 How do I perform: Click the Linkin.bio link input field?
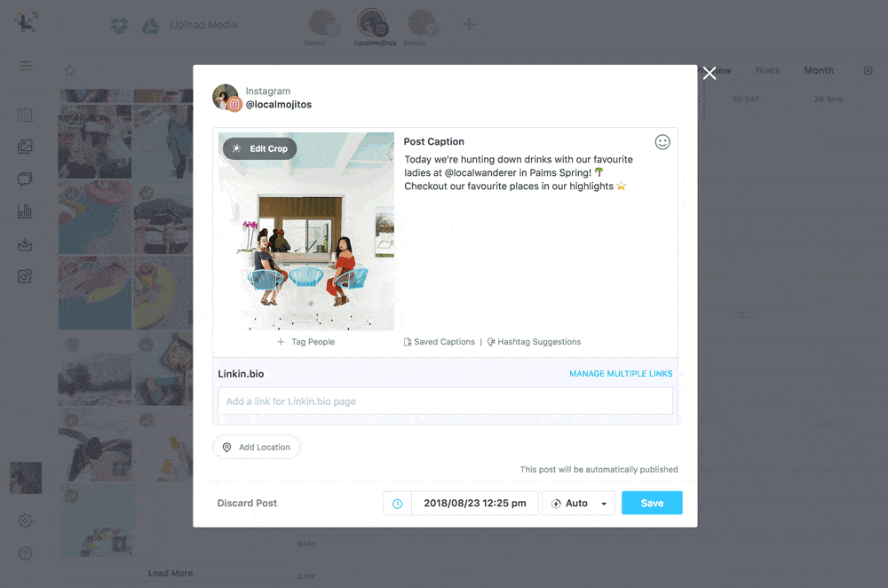[445, 401]
